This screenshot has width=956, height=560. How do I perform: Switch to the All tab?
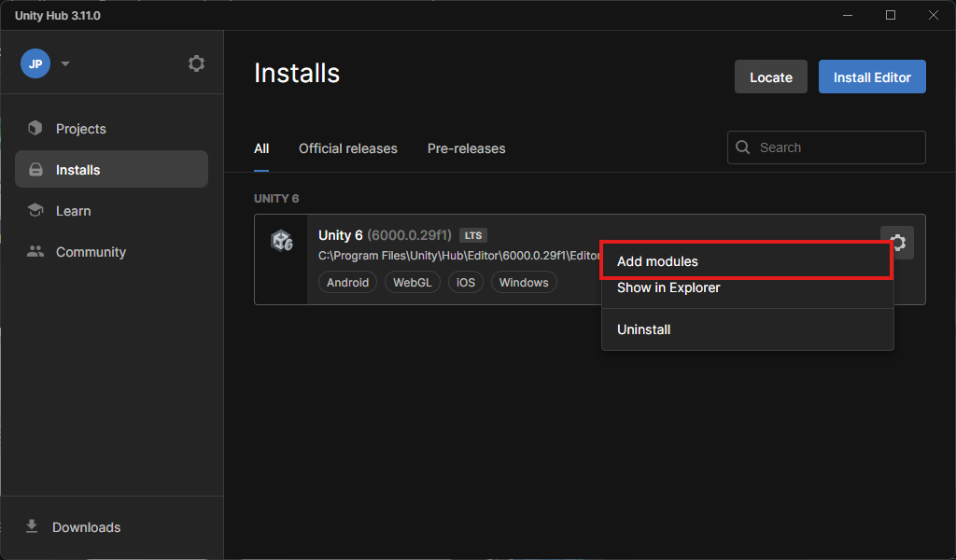tap(261, 148)
